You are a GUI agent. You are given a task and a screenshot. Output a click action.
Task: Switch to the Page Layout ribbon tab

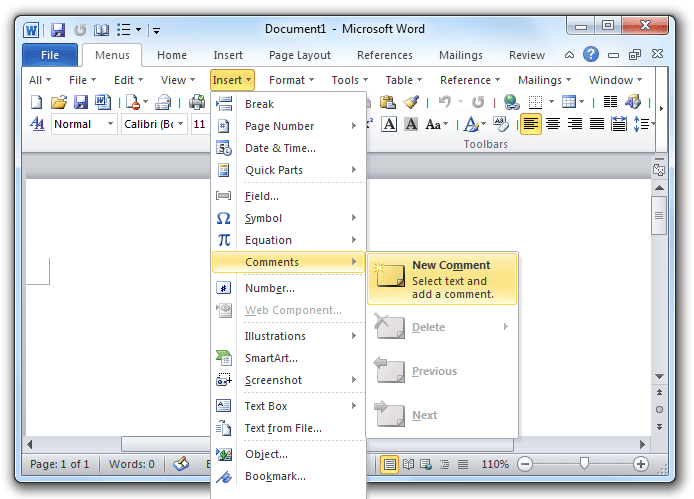click(x=300, y=55)
